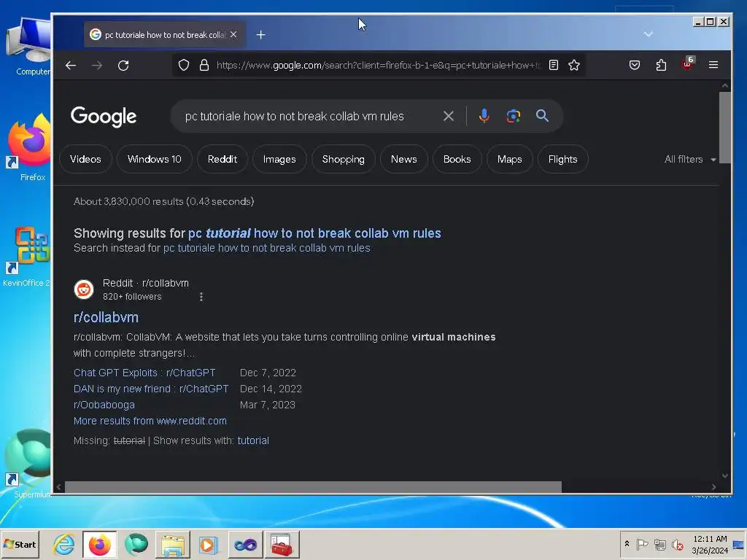This screenshot has width=747, height=560.
Task: Open a new tab with plus
Action: (x=260, y=35)
